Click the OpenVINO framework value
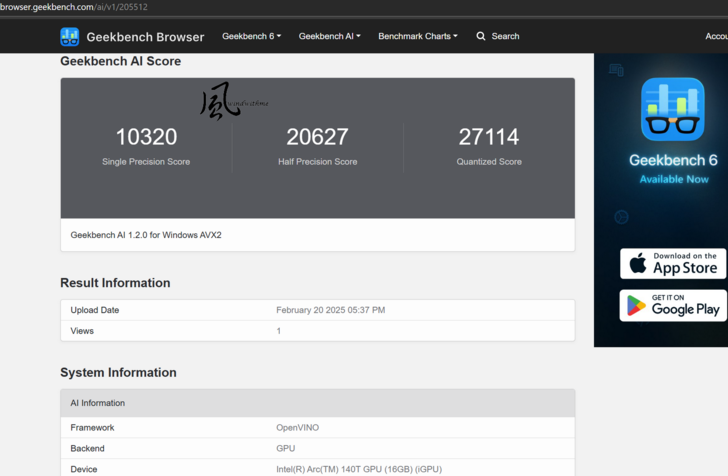The height and width of the screenshot is (476, 728). (297, 428)
